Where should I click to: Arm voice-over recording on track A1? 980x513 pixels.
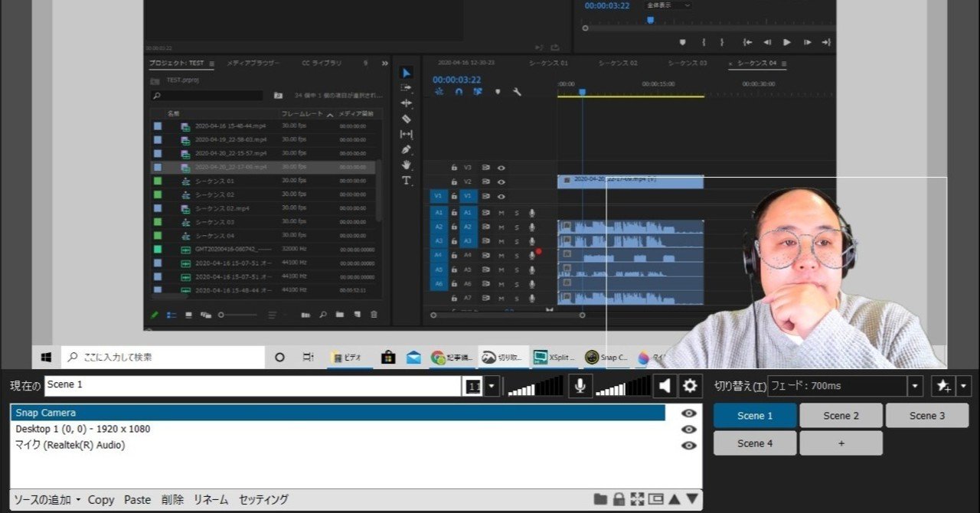pyautogui.click(x=532, y=213)
